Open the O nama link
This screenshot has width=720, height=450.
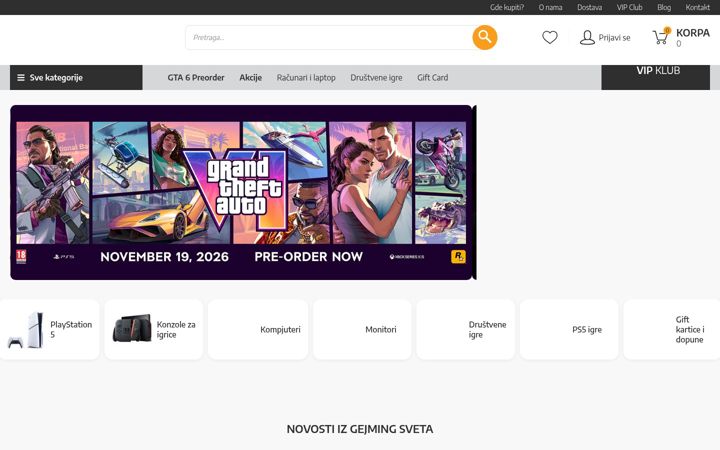tap(550, 7)
